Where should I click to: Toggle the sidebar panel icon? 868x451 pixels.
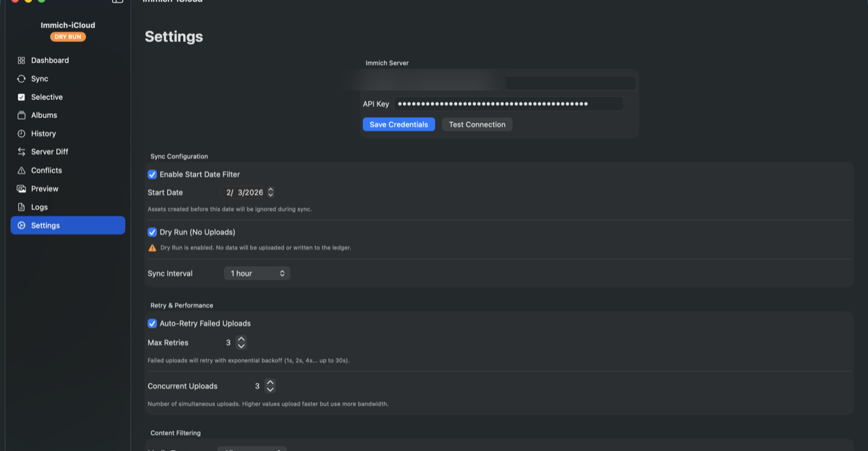[117, 1]
